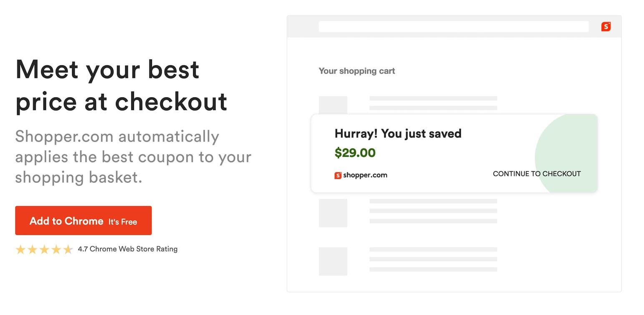The width and height of the screenshot is (644, 315).
Task: Click the first gold rating star
Action: pos(20,250)
